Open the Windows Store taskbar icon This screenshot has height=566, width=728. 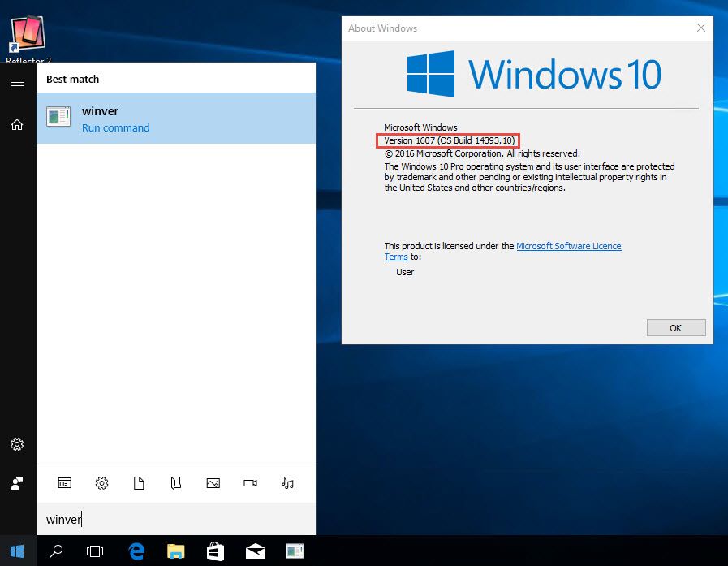coord(215,551)
